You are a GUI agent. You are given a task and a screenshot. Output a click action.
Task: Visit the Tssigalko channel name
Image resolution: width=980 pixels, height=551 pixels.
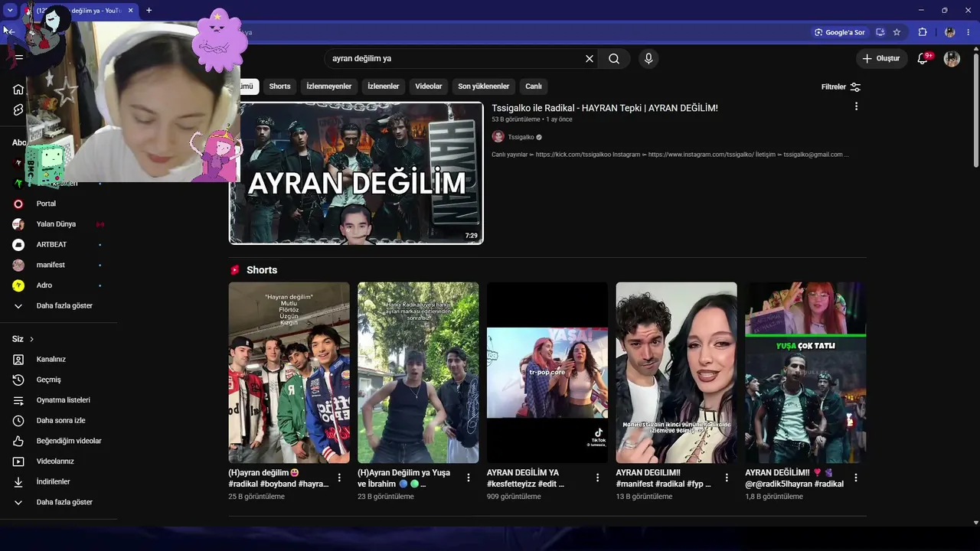[x=521, y=137]
